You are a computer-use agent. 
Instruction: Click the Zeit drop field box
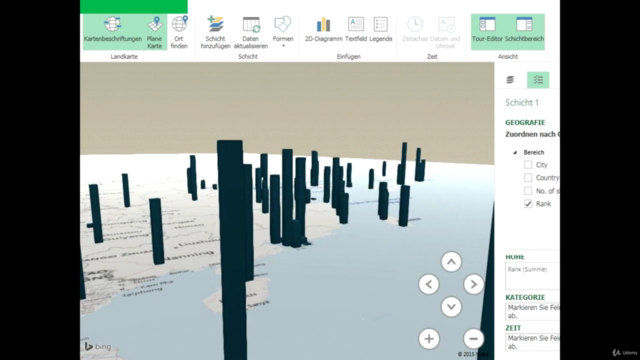pyautogui.click(x=532, y=342)
